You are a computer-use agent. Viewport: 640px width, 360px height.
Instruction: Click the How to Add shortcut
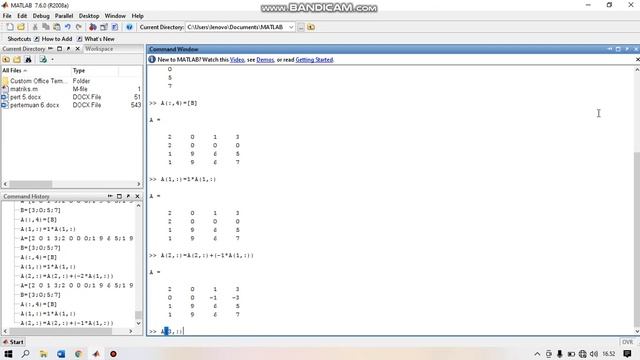tap(53, 39)
